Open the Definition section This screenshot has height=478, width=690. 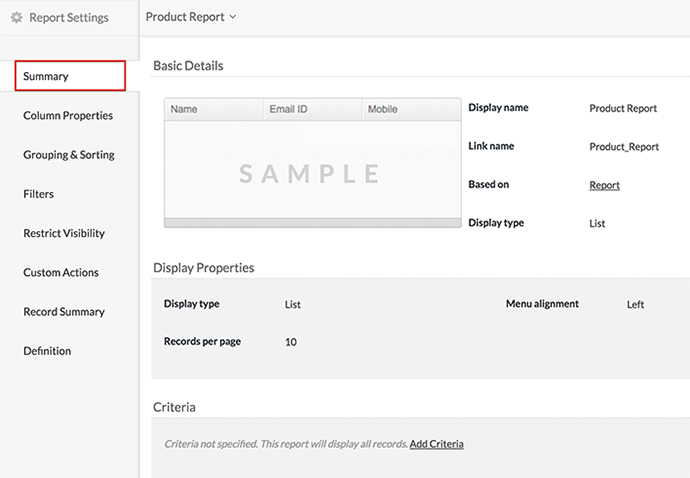(x=47, y=351)
